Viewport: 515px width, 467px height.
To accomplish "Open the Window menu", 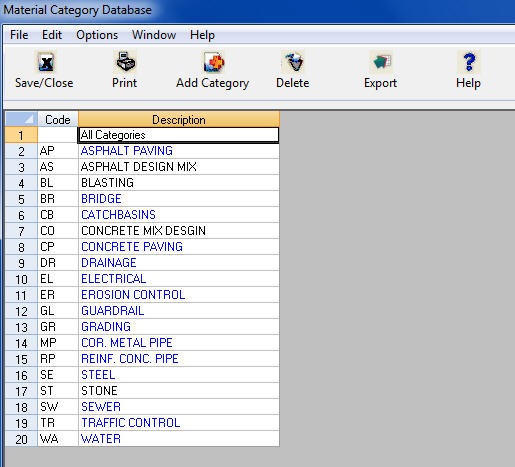I will tap(154, 35).
